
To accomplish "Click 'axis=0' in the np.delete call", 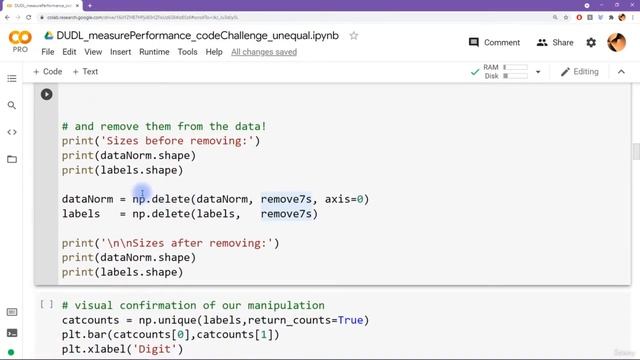I will [344, 199].
